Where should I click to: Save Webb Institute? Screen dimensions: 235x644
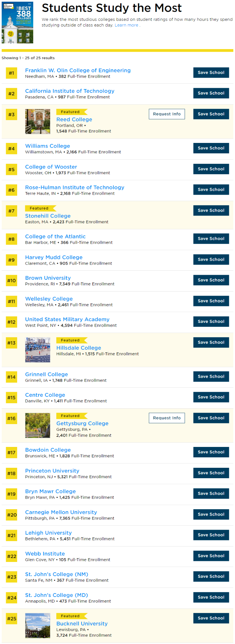pyautogui.click(x=211, y=556)
